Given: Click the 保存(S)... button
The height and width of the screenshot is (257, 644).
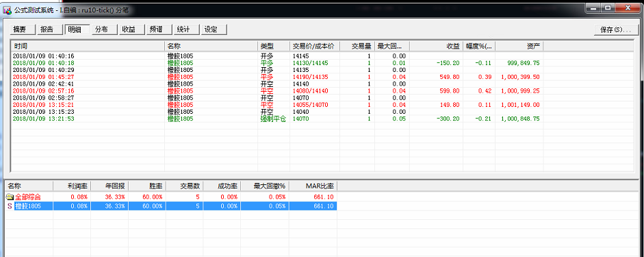Looking at the screenshot, I should [x=615, y=30].
